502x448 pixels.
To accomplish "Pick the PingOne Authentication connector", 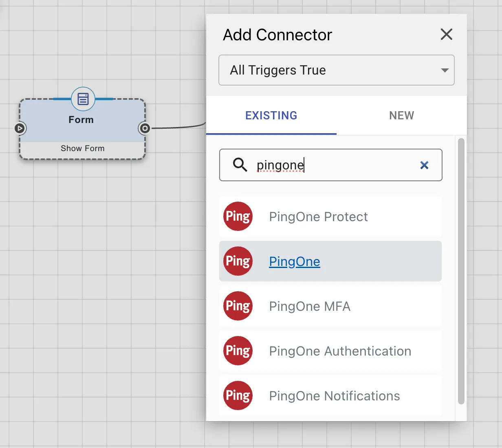I will [330, 351].
